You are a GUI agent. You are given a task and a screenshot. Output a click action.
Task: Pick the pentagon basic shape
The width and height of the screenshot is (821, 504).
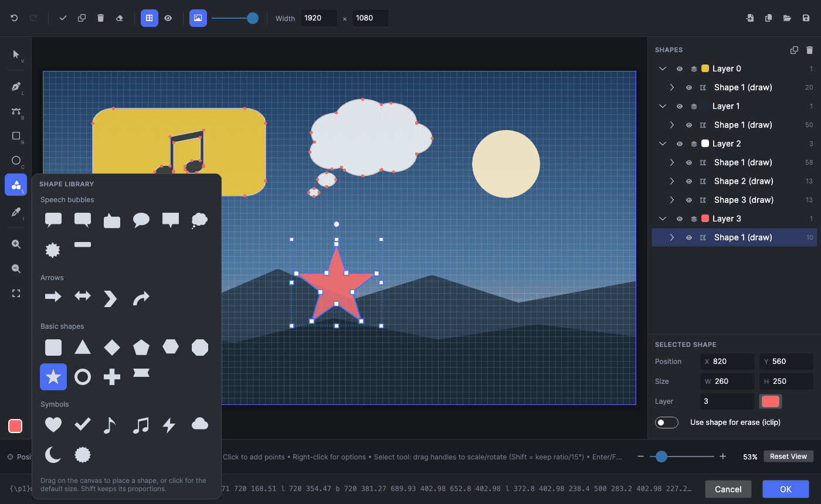click(141, 348)
